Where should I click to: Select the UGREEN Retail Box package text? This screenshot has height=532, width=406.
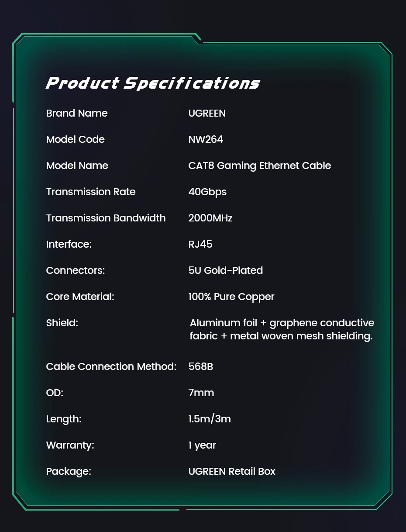(232, 471)
